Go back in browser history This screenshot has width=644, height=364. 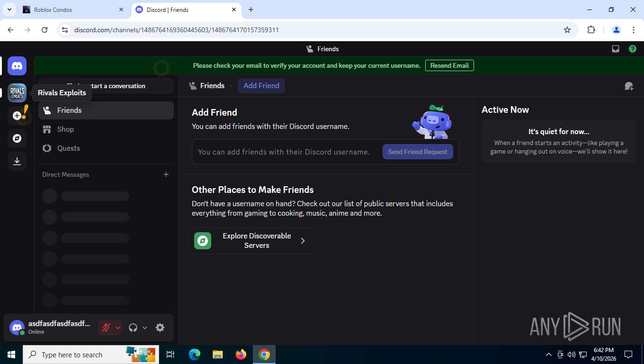(x=10, y=30)
